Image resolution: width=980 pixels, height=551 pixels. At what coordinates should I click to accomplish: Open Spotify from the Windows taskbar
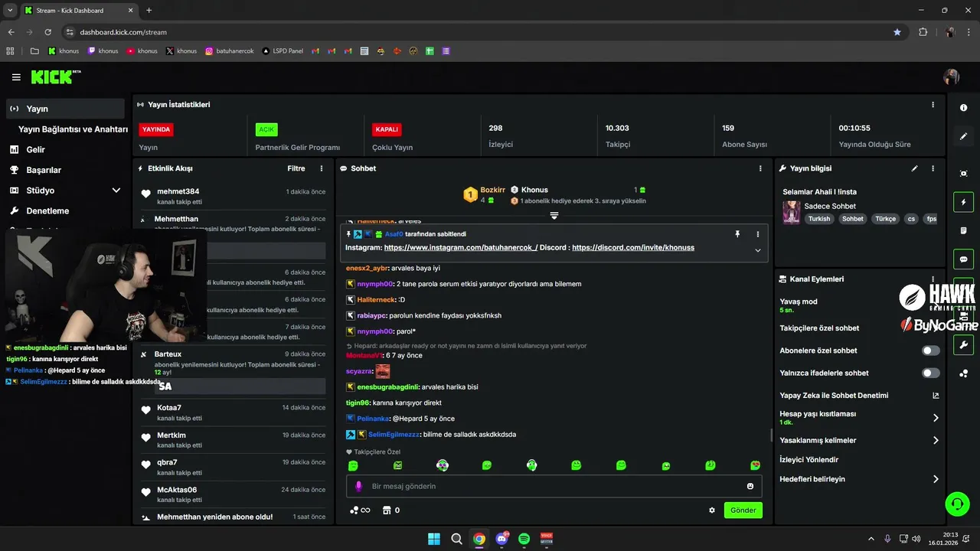(524, 539)
